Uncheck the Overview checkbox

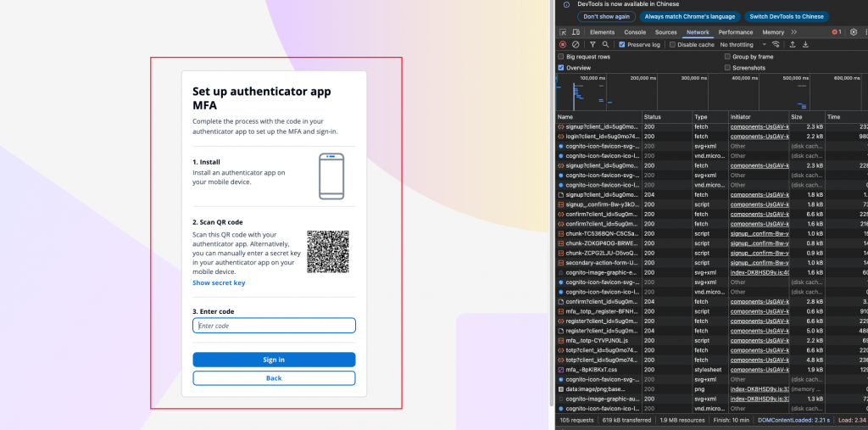tap(561, 68)
